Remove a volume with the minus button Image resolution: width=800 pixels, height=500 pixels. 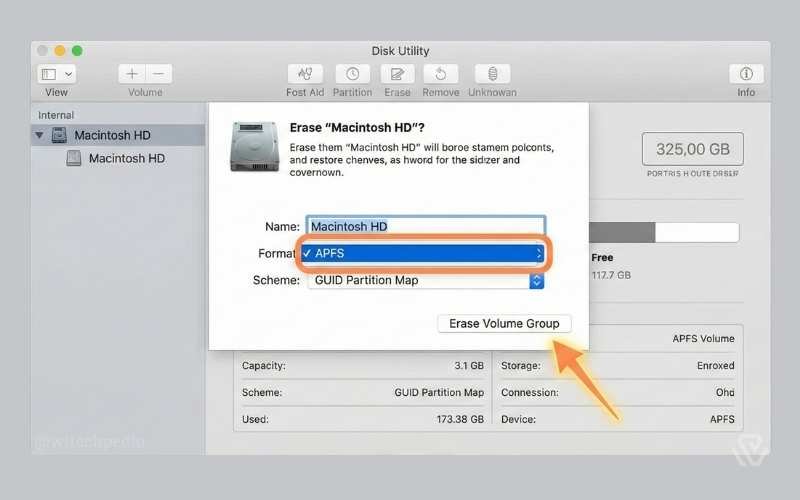coord(159,74)
